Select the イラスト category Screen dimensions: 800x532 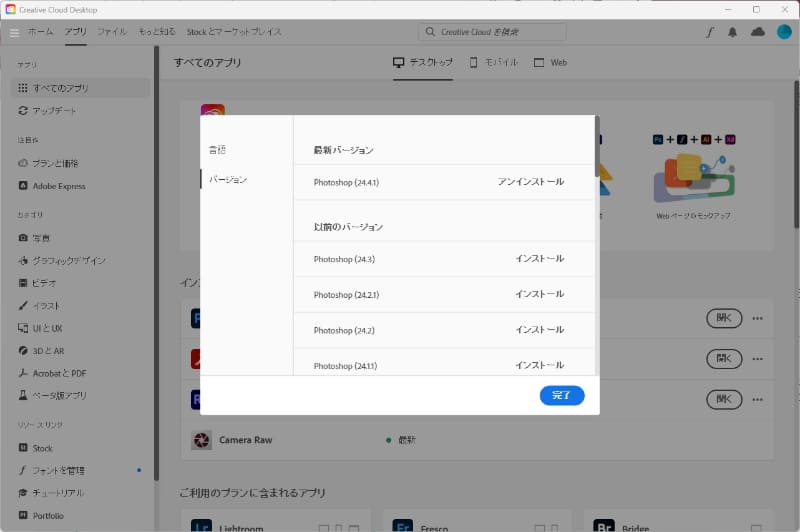(x=39, y=306)
